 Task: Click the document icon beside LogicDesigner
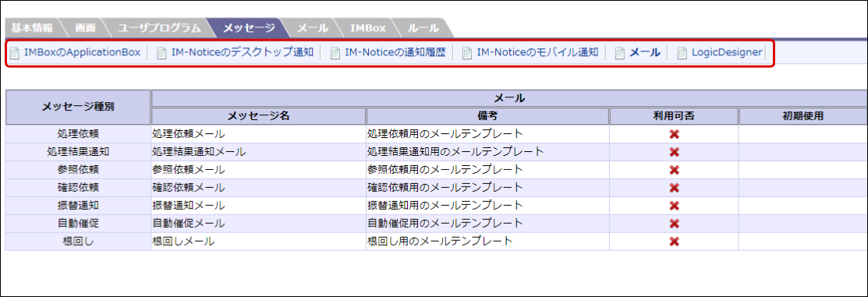point(682,53)
